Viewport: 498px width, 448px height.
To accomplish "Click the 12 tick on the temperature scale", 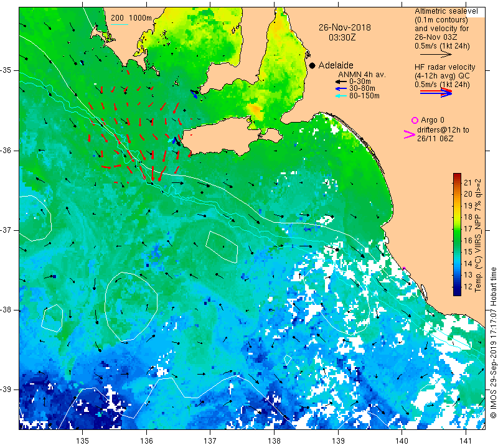I will 468,286.
